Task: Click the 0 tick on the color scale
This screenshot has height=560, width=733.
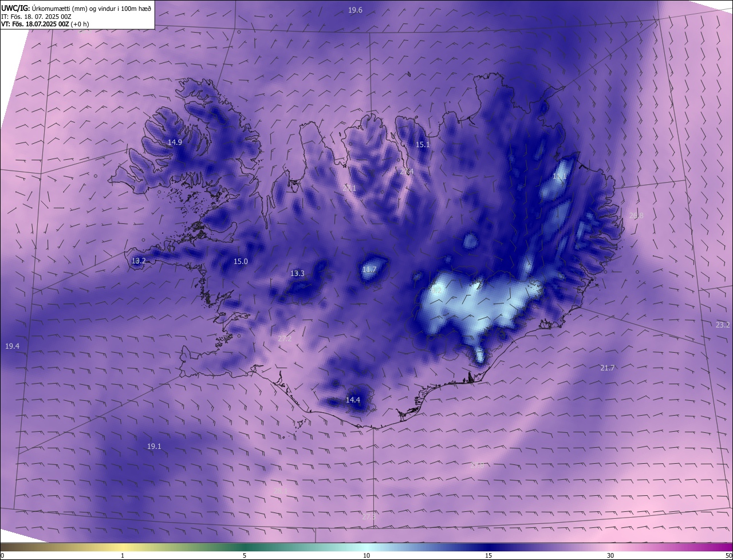Action: [2, 556]
